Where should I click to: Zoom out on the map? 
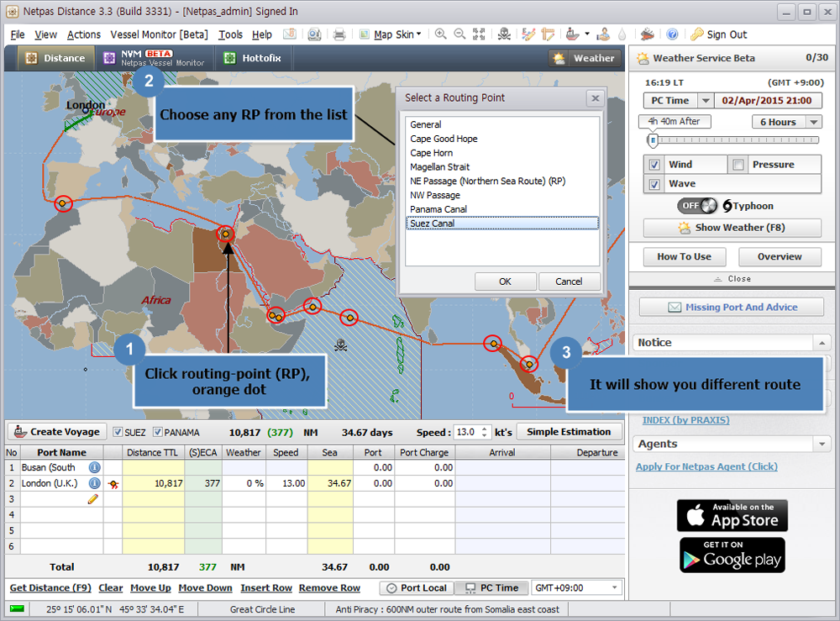(x=459, y=34)
